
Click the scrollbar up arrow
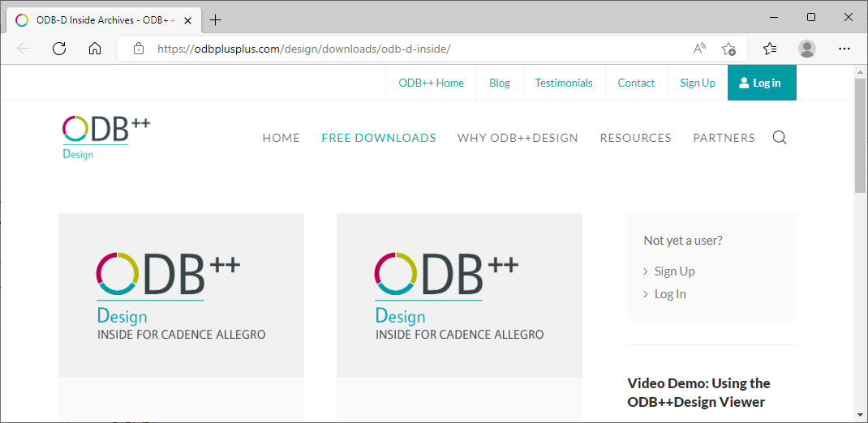(x=860, y=72)
